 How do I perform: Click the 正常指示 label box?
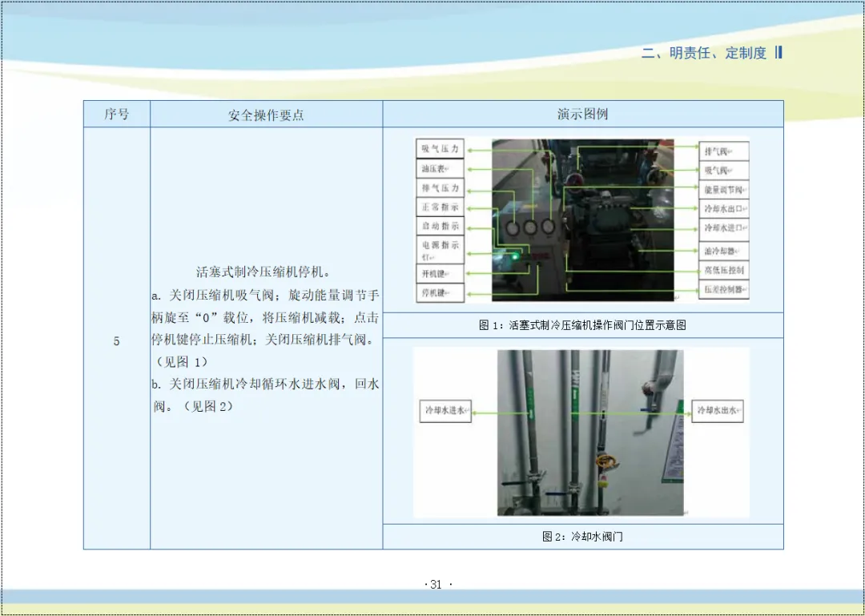(440, 207)
